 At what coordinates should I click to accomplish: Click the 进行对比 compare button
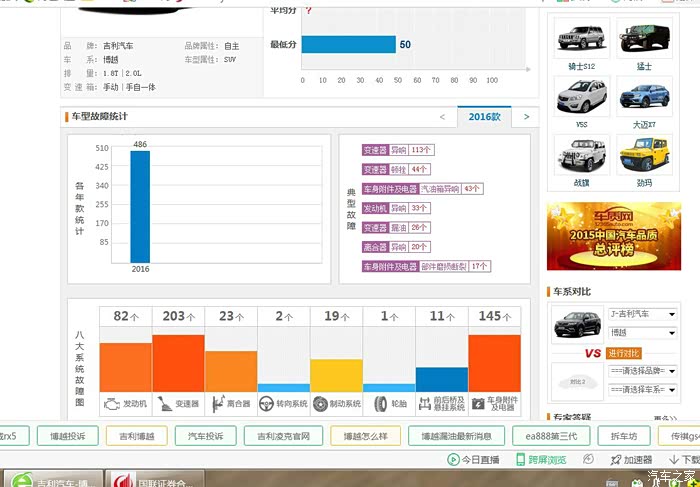coord(624,353)
